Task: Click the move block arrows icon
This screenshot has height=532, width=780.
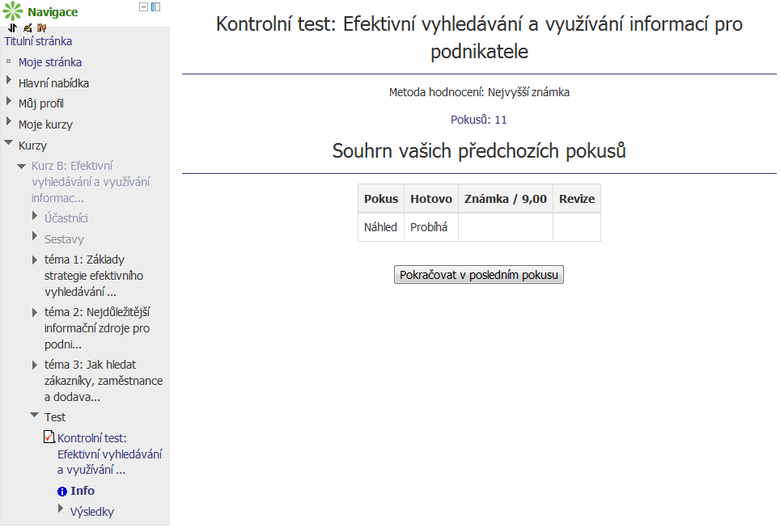Action: pyautogui.click(x=13, y=27)
